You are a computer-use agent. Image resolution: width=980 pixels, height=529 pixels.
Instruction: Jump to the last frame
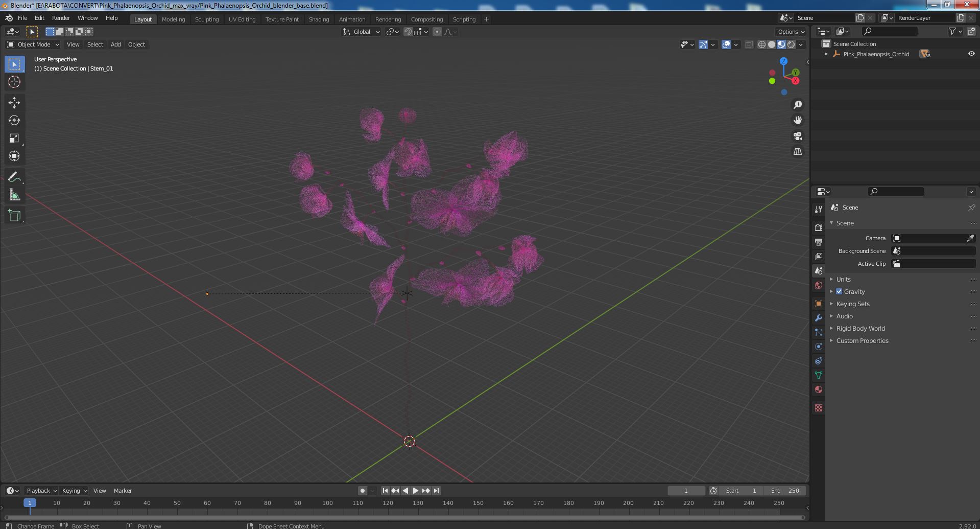click(436, 491)
